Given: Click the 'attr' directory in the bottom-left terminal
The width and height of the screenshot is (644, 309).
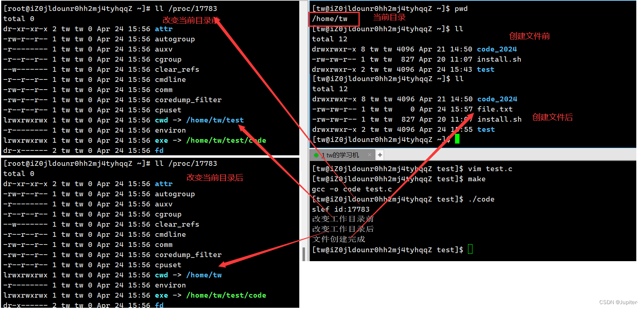Looking at the screenshot, I should click(x=163, y=184).
